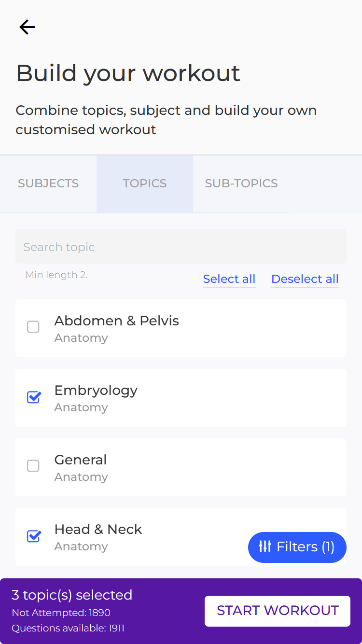Click the "3 topic(s) selected" summary text
Viewport: 362px width, 644px height.
tap(72, 595)
